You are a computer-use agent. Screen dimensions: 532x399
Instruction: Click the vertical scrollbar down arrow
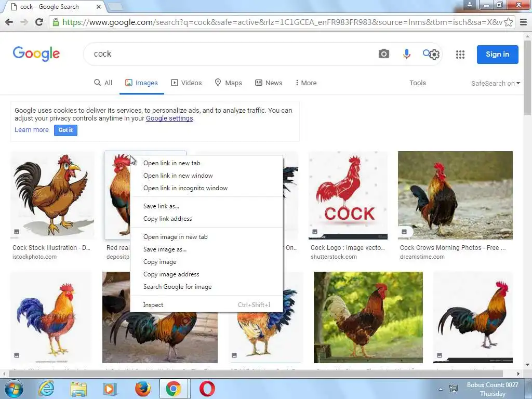[528, 365]
